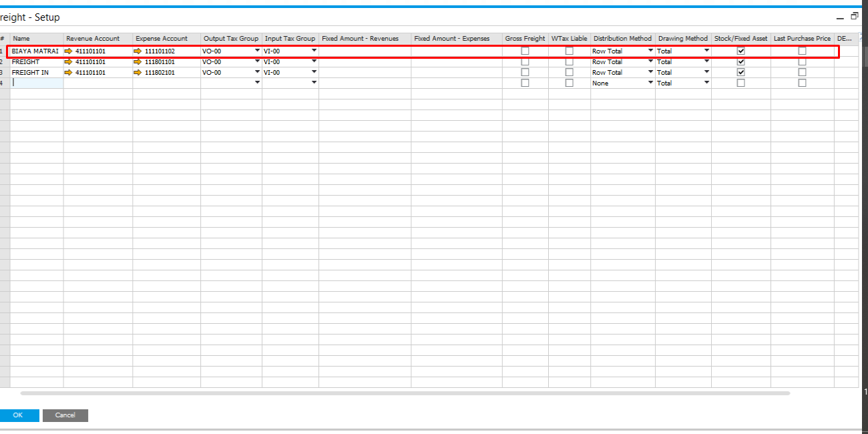Change Drawing Method for FREIGHT IN
868x434 pixels.
point(706,71)
